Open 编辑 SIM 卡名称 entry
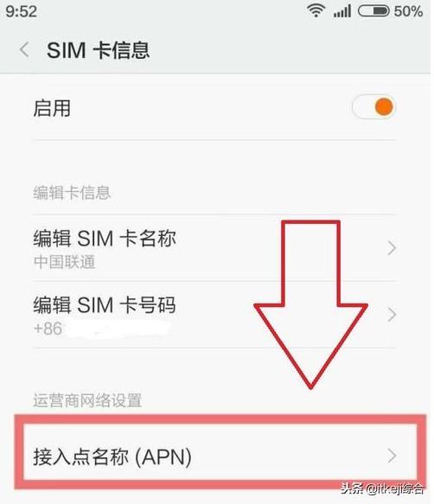 (x=214, y=248)
